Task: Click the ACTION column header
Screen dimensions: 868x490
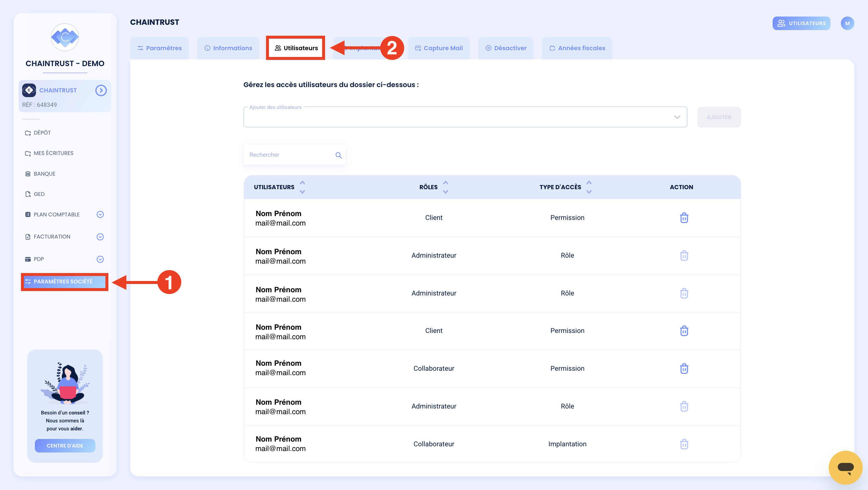Action: (681, 187)
